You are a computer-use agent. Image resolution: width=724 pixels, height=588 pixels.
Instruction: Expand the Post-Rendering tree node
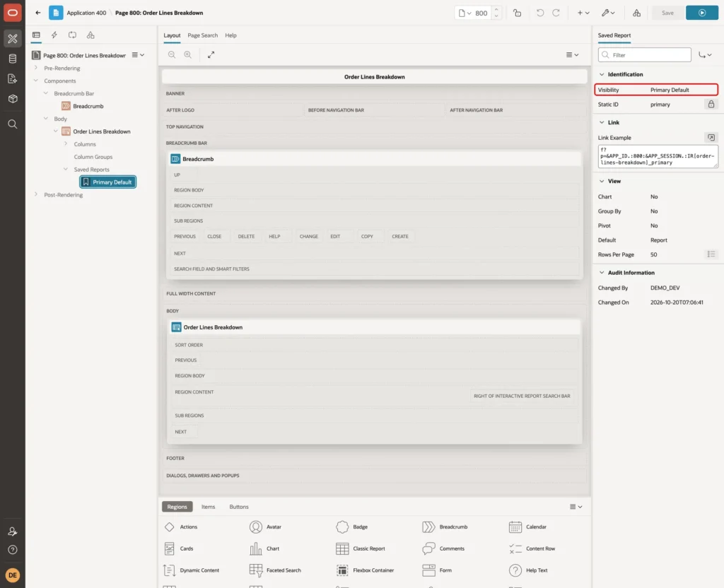36,194
